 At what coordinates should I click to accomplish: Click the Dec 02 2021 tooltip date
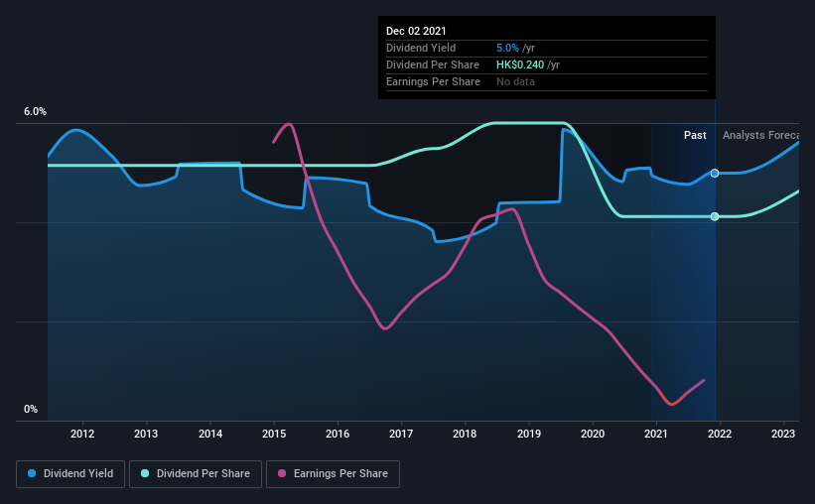click(x=416, y=31)
